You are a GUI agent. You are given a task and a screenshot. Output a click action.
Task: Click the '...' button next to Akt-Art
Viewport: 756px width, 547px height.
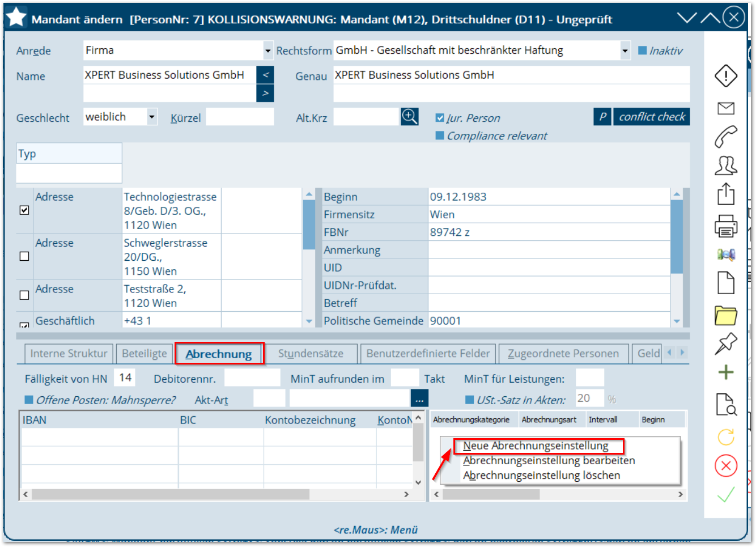(x=419, y=398)
